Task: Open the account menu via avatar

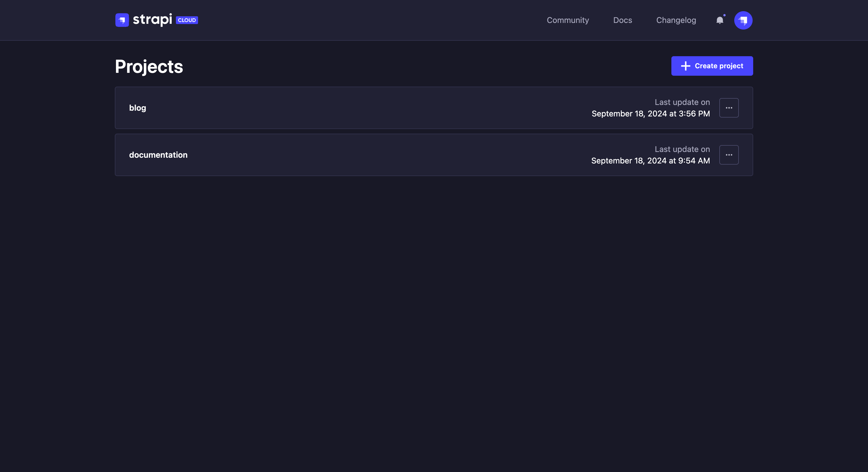Action: (x=743, y=20)
